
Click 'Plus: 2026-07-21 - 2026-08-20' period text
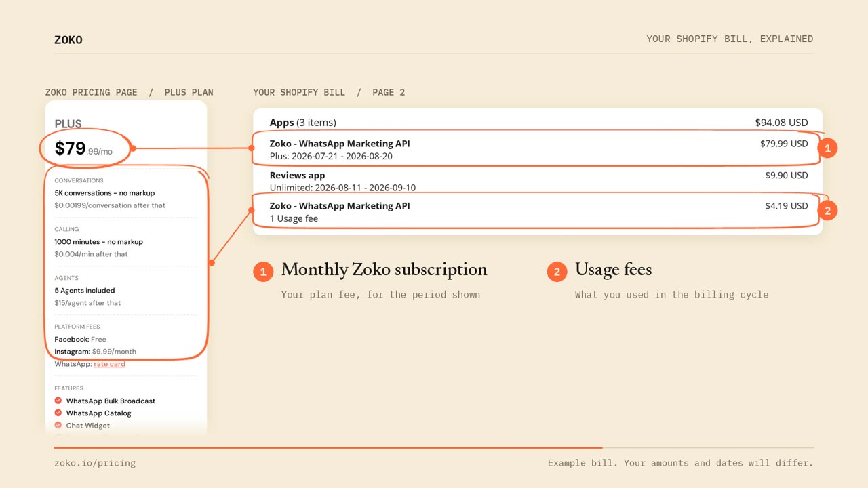331,156
